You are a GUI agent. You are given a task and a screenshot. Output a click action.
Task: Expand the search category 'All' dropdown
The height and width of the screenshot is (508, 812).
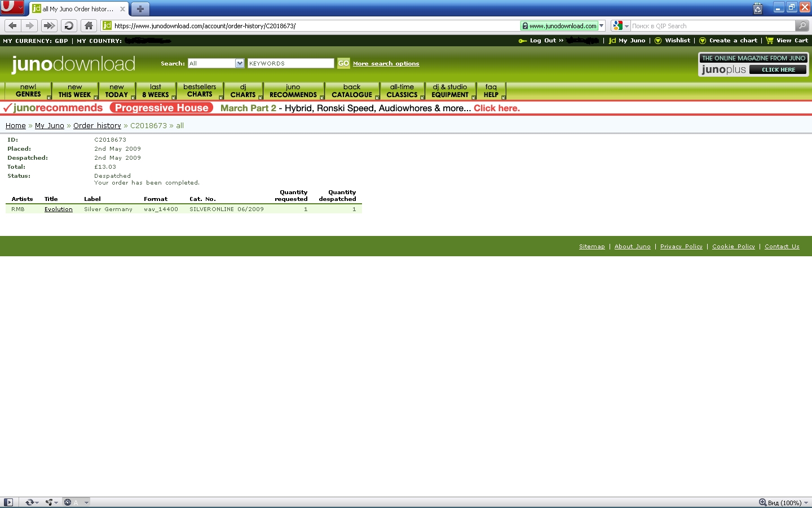tap(240, 63)
